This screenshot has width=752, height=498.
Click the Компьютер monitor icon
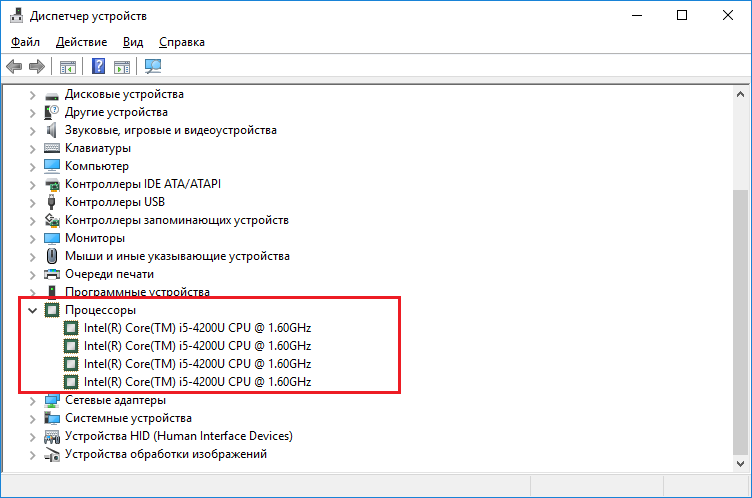coord(52,166)
